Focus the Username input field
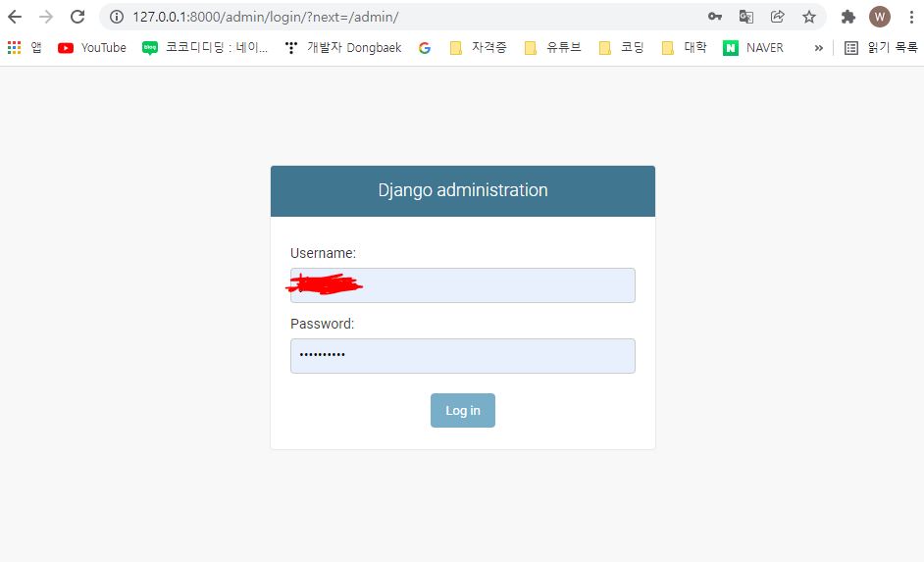The image size is (924, 562). (x=463, y=285)
